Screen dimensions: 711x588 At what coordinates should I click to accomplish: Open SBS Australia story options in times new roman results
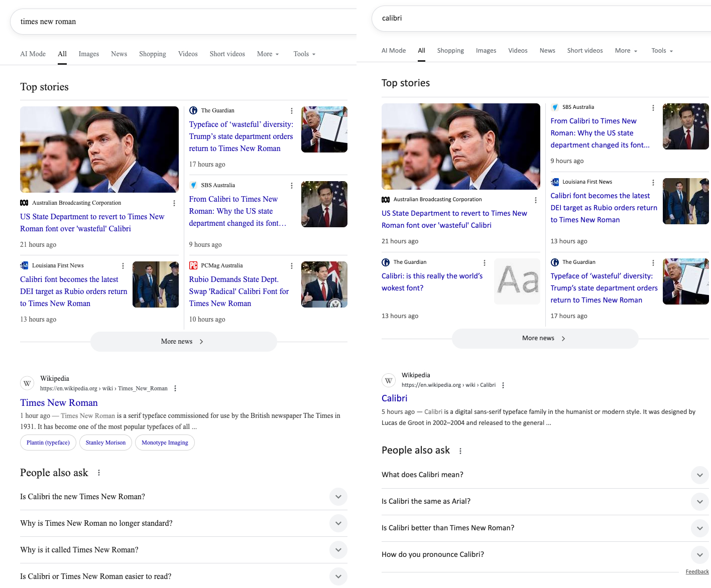point(292,186)
